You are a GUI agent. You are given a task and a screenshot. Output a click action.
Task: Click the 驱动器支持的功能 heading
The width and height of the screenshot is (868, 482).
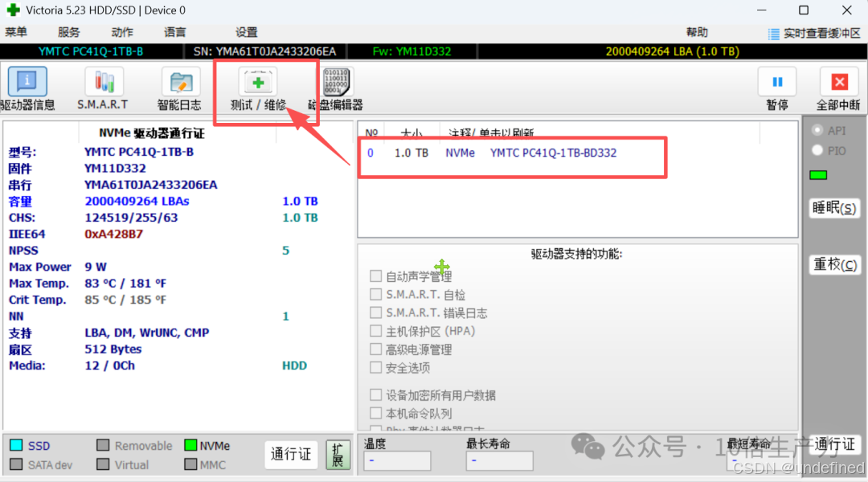(x=577, y=254)
